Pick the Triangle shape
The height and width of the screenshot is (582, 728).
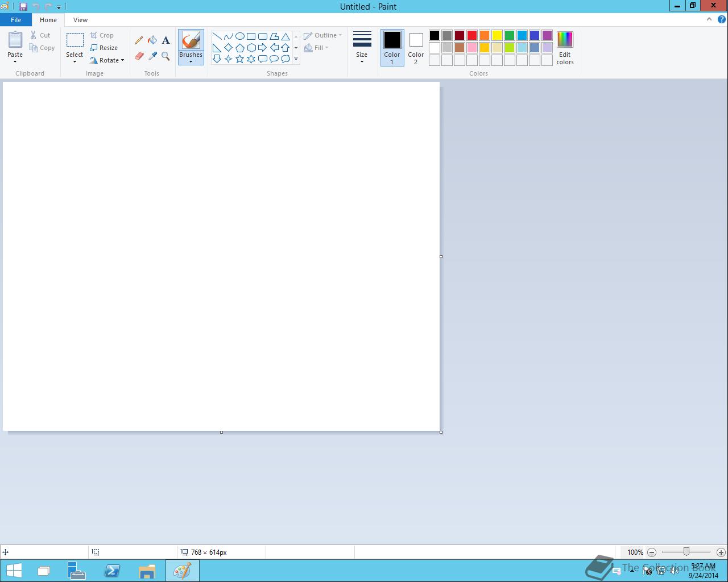click(286, 36)
